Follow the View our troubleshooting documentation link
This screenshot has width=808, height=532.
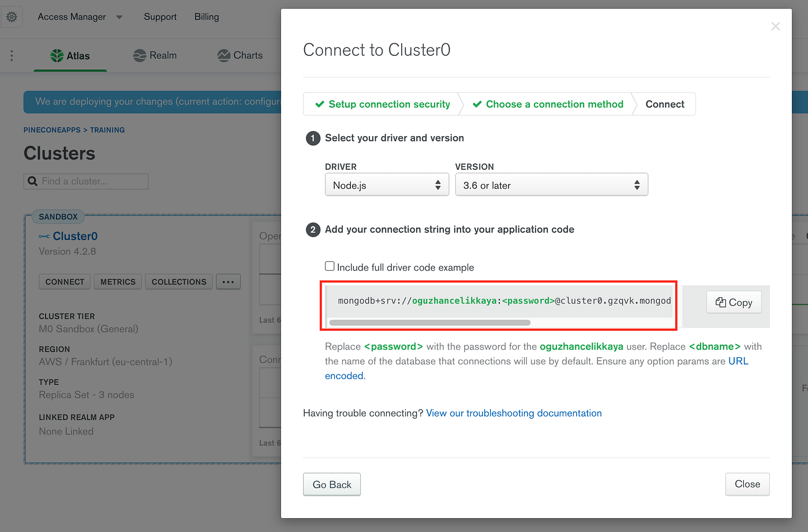point(514,413)
